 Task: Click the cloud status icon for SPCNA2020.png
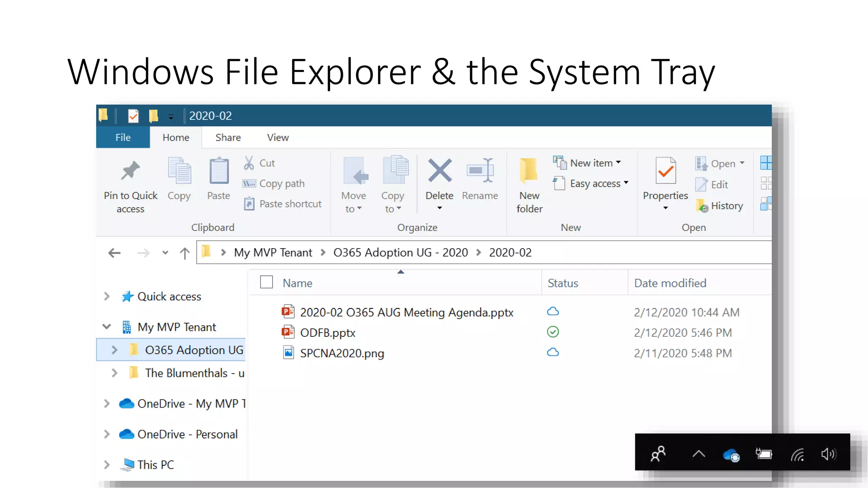[553, 352]
